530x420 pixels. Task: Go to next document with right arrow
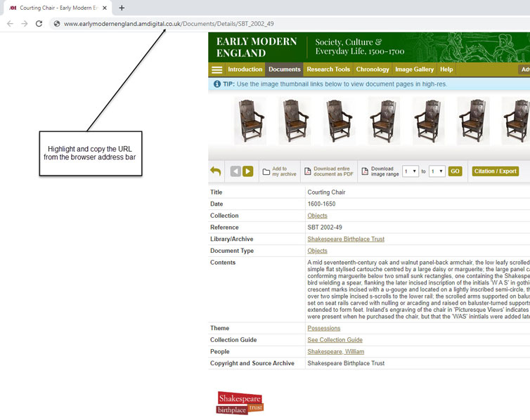(247, 171)
